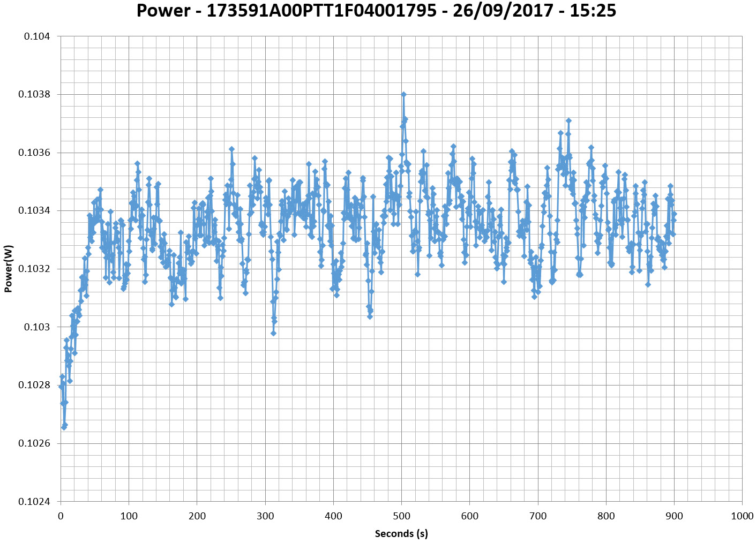Click the 0.1034 y-axis tick label

34,211
